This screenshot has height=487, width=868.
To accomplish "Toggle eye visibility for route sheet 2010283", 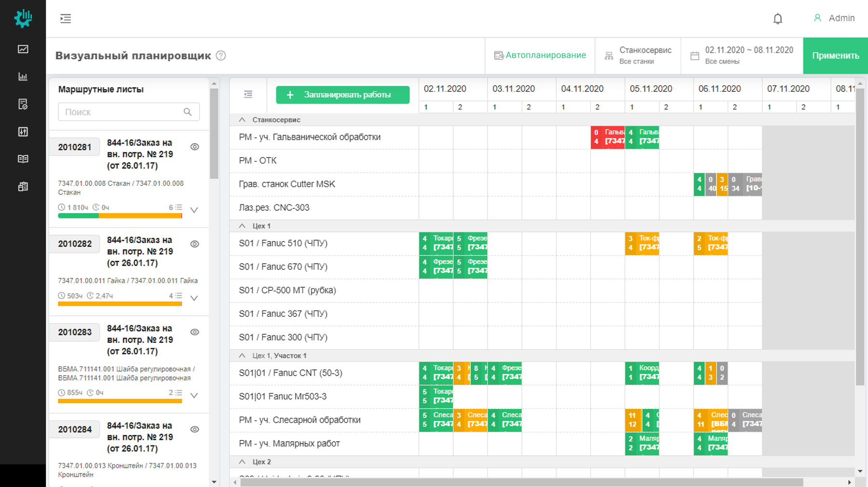I will [x=195, y=332].
